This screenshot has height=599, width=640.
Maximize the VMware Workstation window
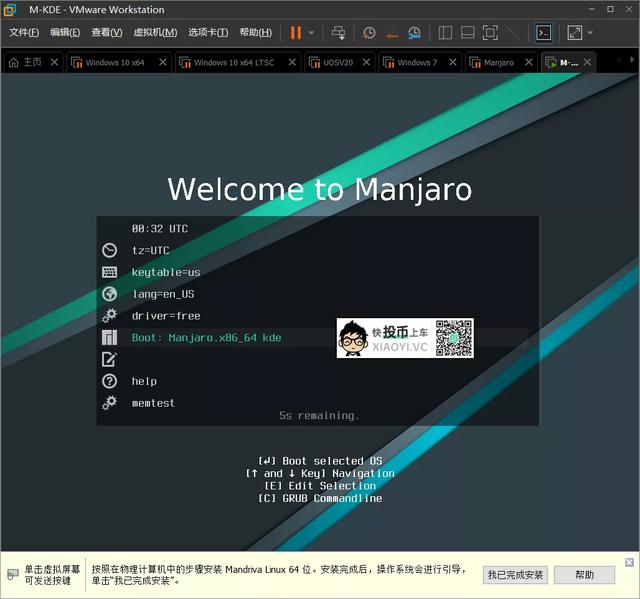point(610,9)
